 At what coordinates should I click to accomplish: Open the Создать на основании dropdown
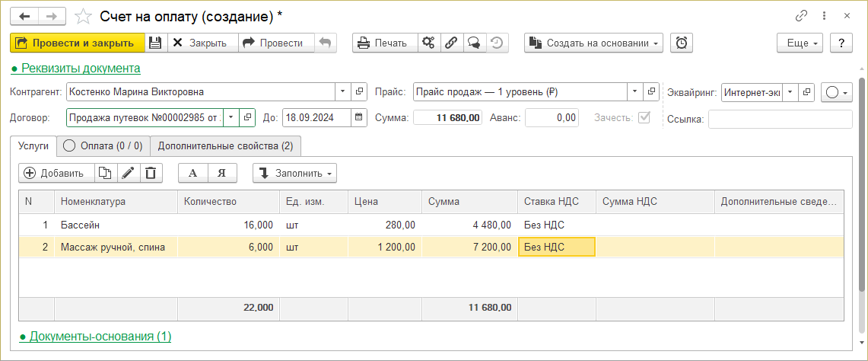coord(593,43)
